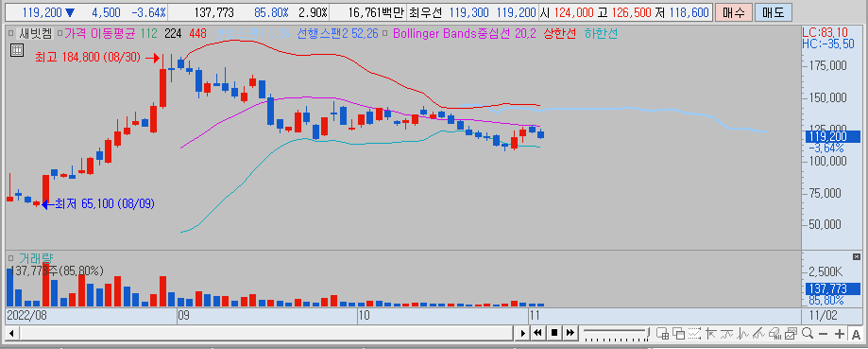Click the 매수 buy button
This screenshot has height=349, width=868.
tap(734, 12)
